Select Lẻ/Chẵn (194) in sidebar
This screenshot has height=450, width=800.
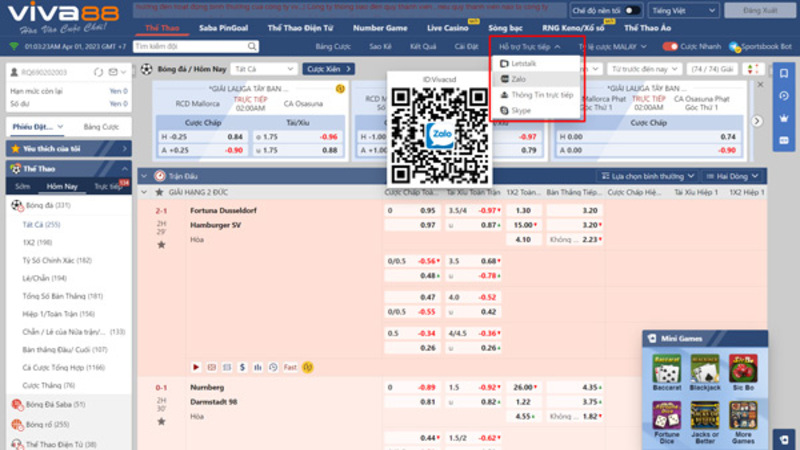coord(44,278)
